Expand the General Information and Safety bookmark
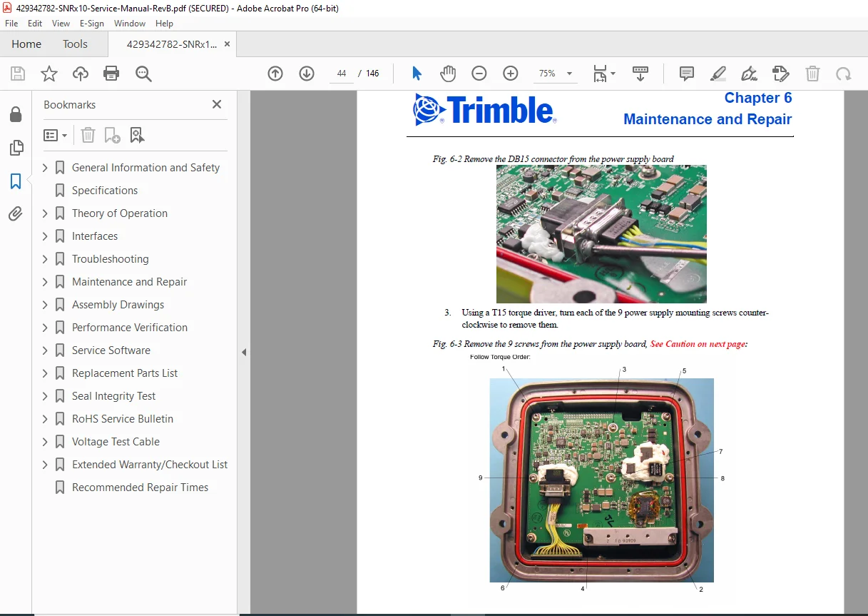 (45, 168)
